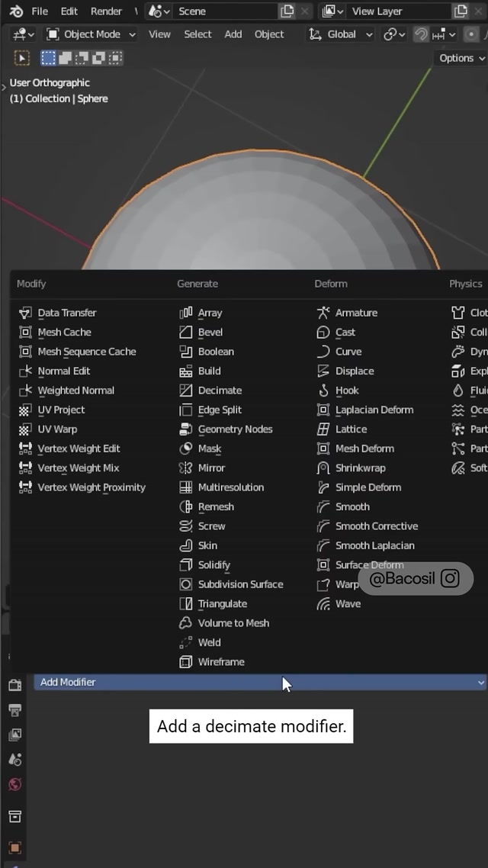Open the Render properties tab icon

tap(14, 685)
